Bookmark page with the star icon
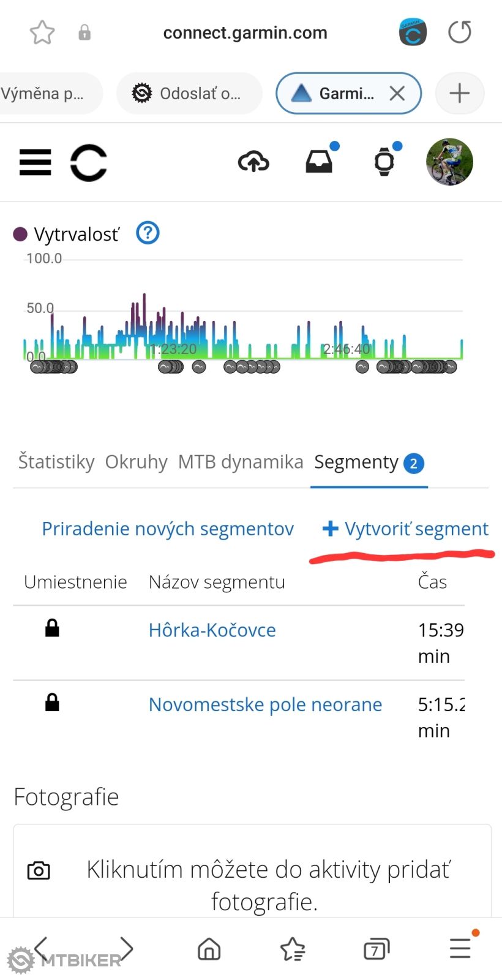 click(x=42, y=32)
